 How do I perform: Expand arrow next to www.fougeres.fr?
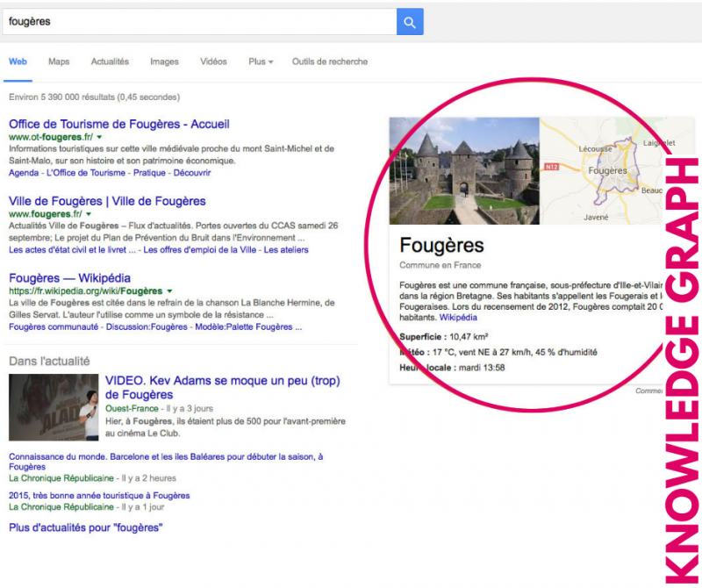89,214
